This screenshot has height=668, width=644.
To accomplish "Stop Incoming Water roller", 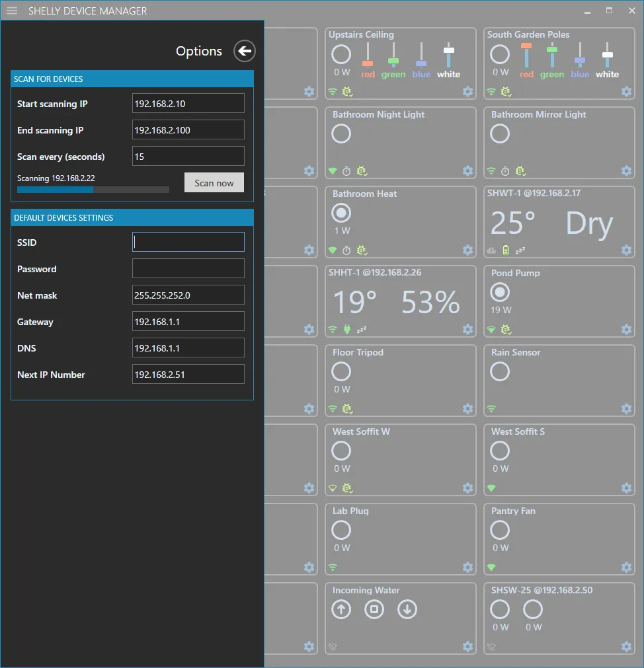I will (x=374, y=610).
